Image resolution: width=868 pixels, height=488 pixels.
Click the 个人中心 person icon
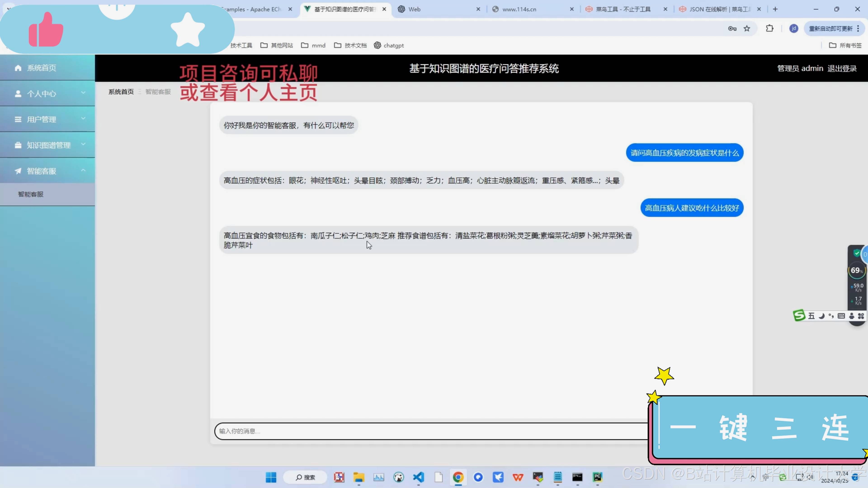[x=18, y=94]
